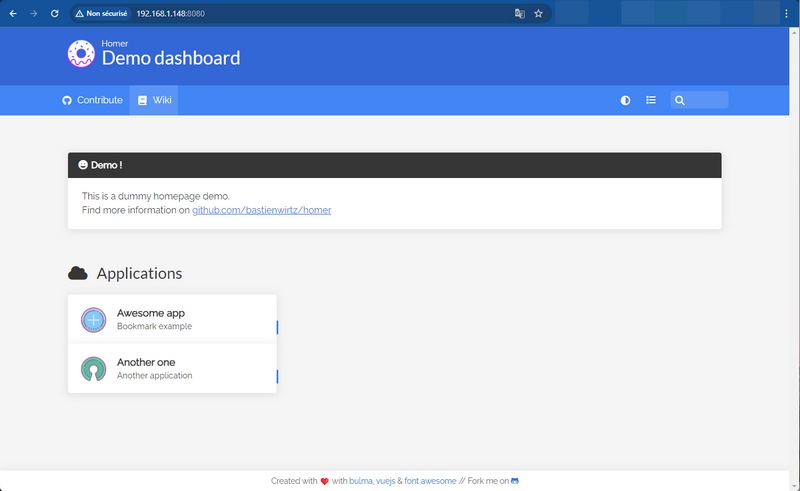Click the Another one green logo
This screenshot has width=800, height=491.
[x=93, y=369]
